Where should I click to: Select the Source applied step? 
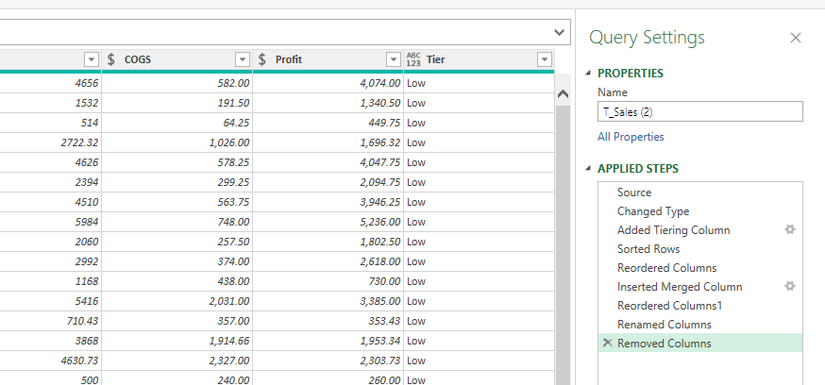[x=700, y=192]
